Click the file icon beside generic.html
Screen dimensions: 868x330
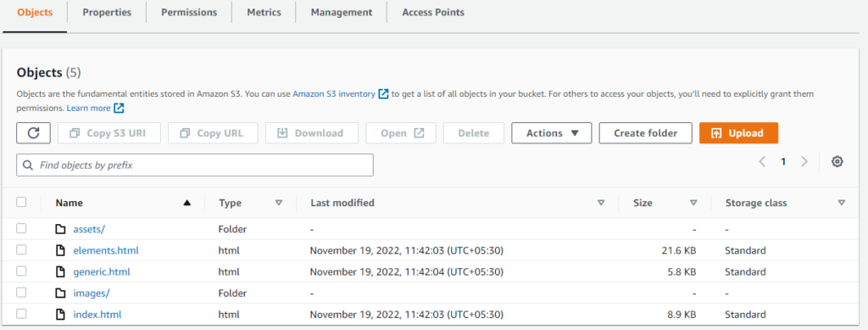coord(61,271)
